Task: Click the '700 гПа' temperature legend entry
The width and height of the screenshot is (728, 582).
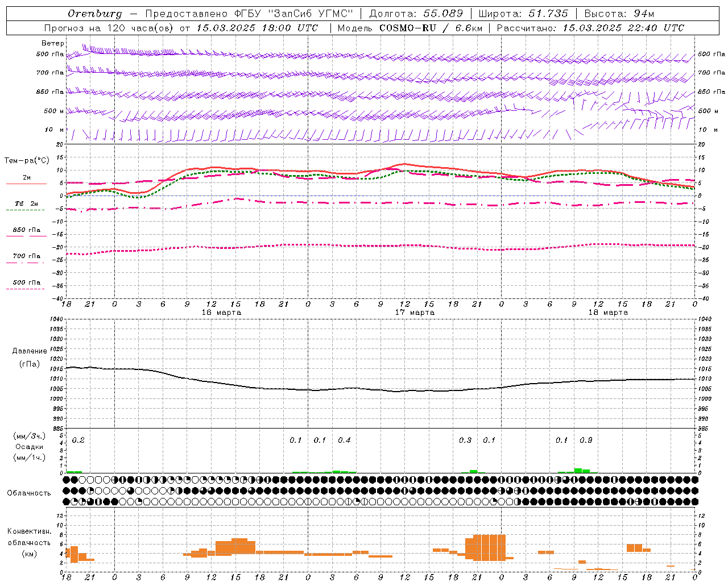Action: 26,256
